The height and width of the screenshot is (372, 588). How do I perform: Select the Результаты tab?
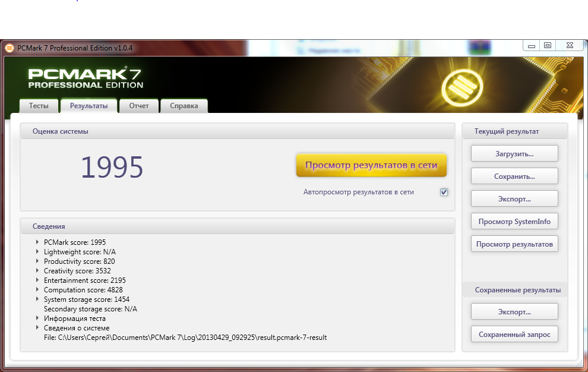click(x=89, y=106)
